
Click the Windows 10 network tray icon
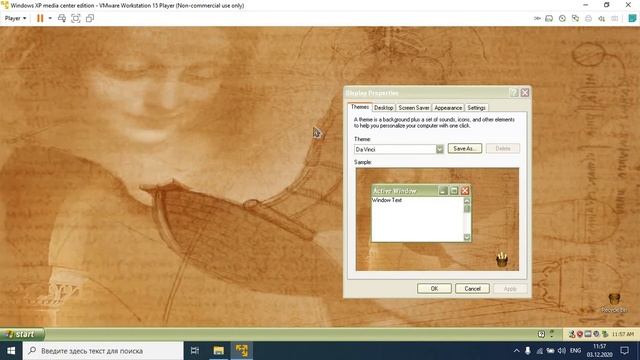coord(539,351)
